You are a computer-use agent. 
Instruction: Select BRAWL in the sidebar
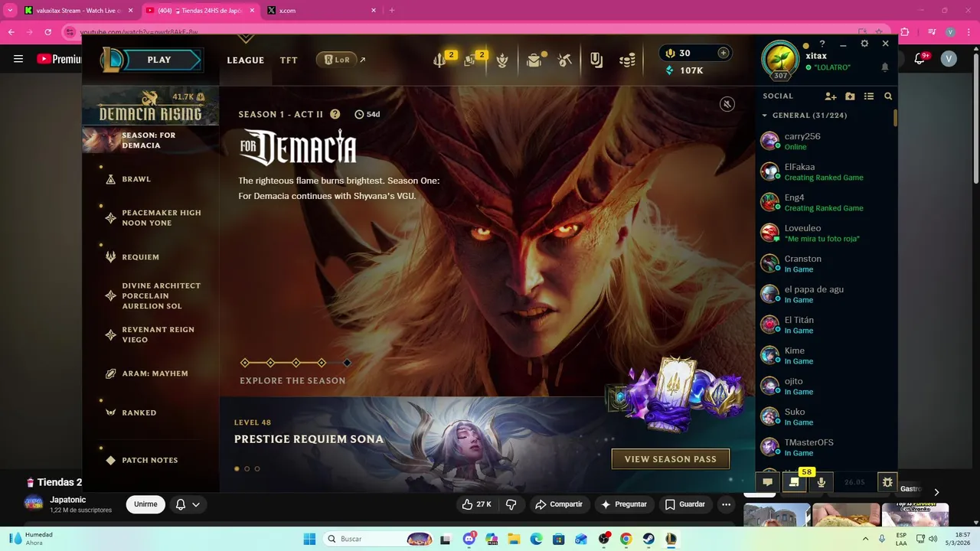coord(136,179)
